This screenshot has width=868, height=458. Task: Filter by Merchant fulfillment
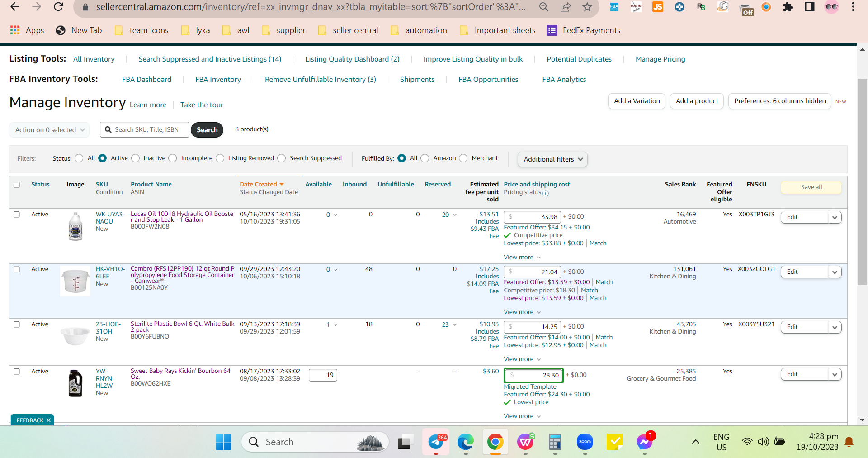tap(463, 158)
